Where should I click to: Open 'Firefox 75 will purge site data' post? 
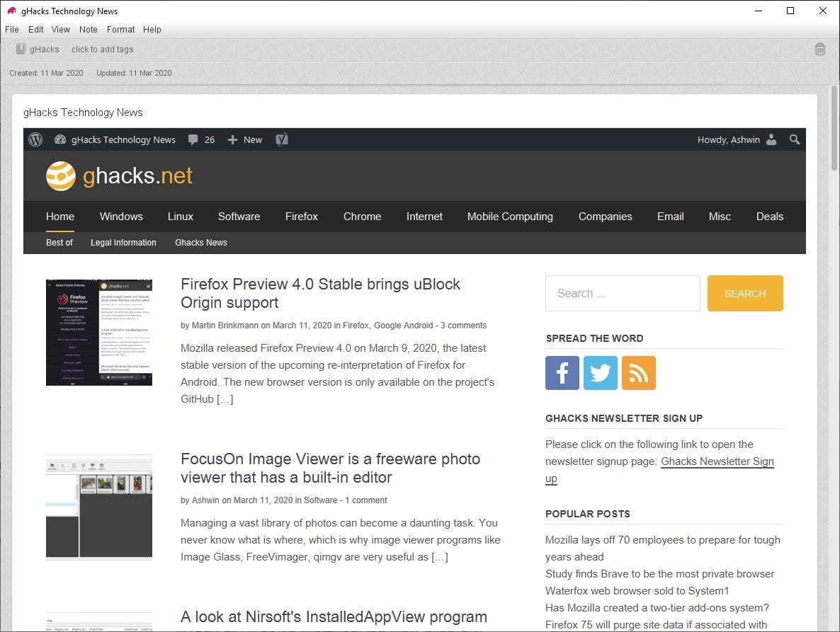pyautogui.click(x=657, y=624)
